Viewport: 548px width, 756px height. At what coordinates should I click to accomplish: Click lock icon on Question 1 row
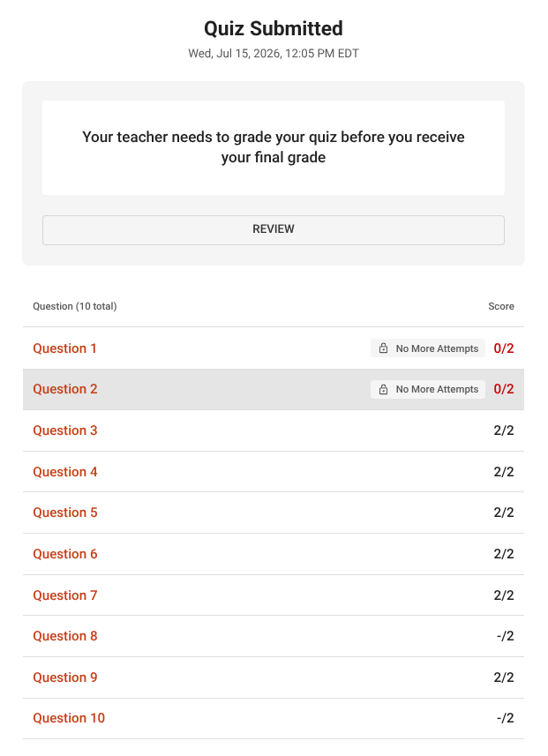tap(383, 348)
